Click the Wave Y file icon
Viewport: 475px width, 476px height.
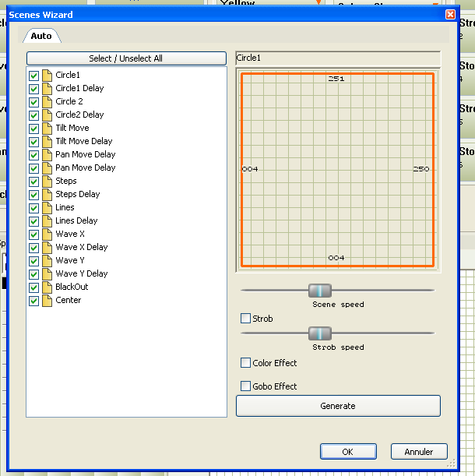pos(47,261)
